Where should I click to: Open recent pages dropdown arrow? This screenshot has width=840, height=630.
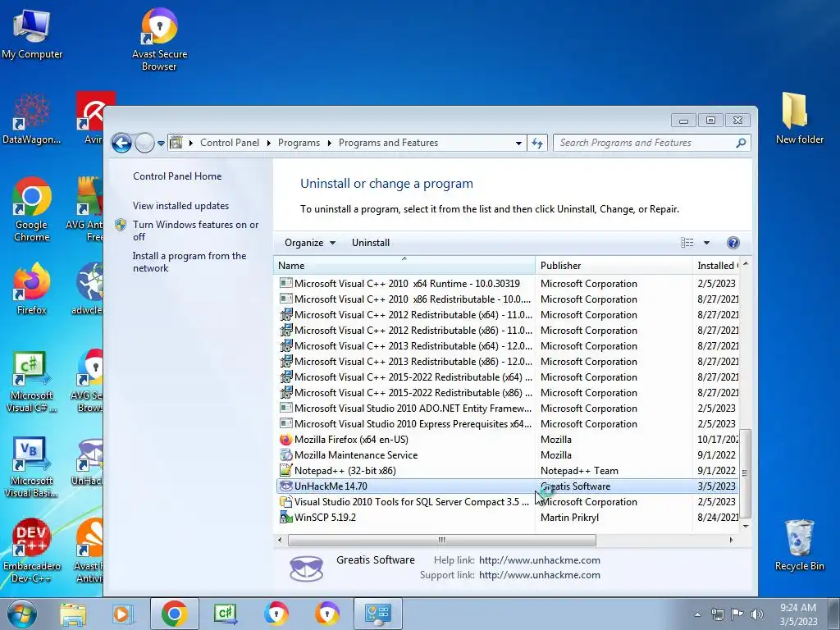(161, 144)
